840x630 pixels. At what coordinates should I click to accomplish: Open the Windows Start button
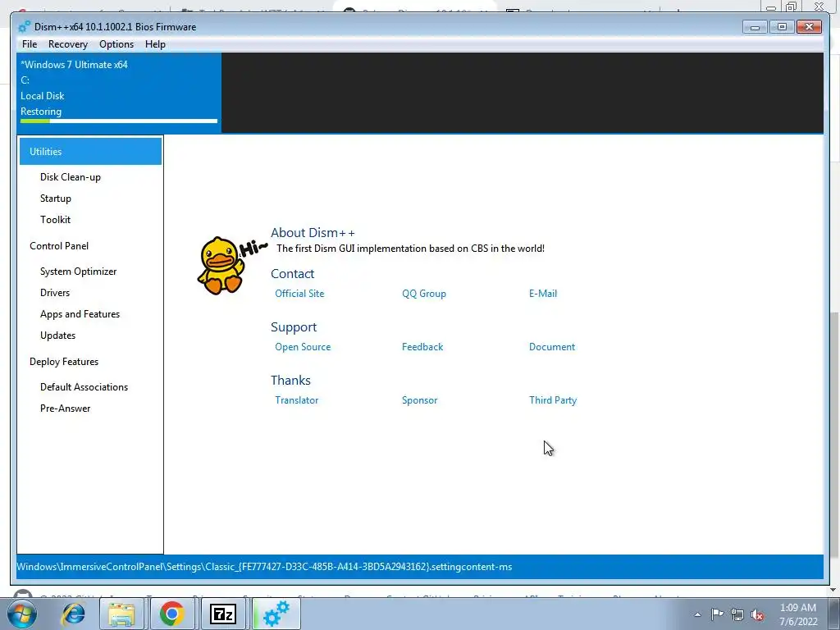(21, 614)
